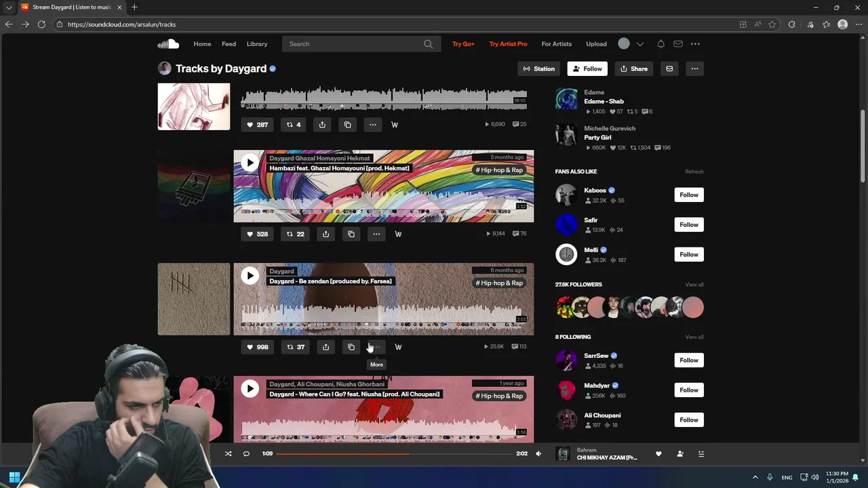The width and height of the screenshot is (868, 488).
Task: Show hidden system tray icons
Action: pos(755,477)
